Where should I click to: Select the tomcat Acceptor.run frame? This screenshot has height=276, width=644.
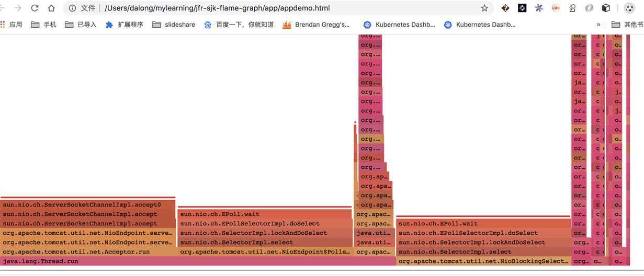pyautogui.click(x=87, y=251)
